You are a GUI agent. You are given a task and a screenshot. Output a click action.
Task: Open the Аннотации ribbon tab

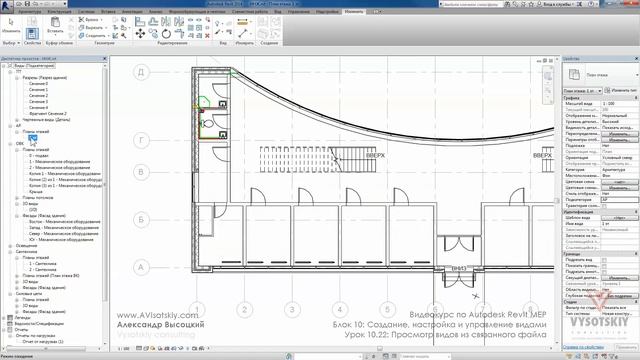click(x=132, y=12)
